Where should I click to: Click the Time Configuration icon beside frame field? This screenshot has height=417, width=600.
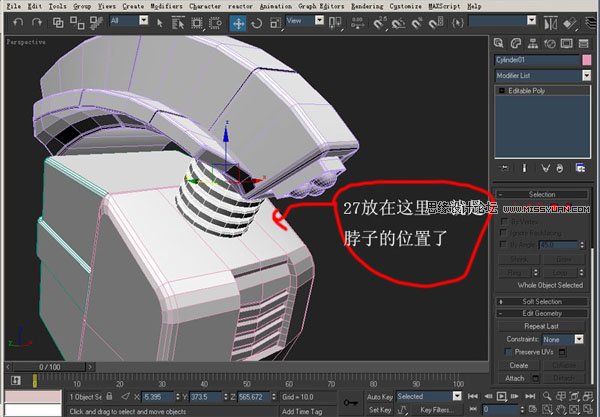(533, 409)
